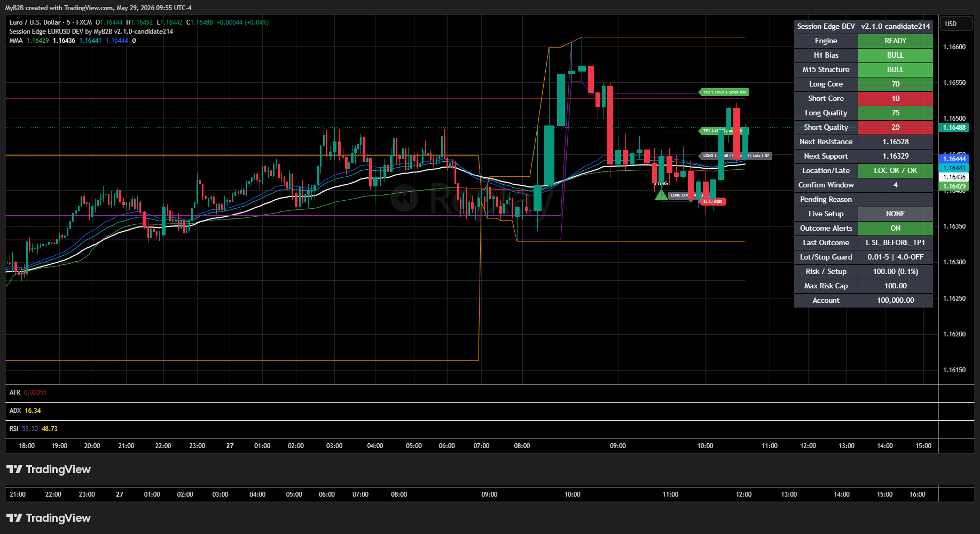Open the USD currency selector on the price axis

click(x=957, y=24)
